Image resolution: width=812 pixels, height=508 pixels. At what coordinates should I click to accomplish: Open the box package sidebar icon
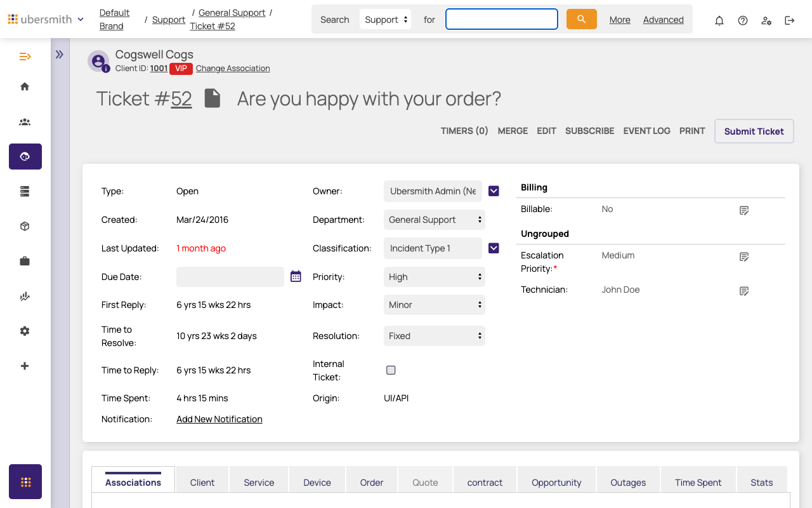tap(25, 226)
